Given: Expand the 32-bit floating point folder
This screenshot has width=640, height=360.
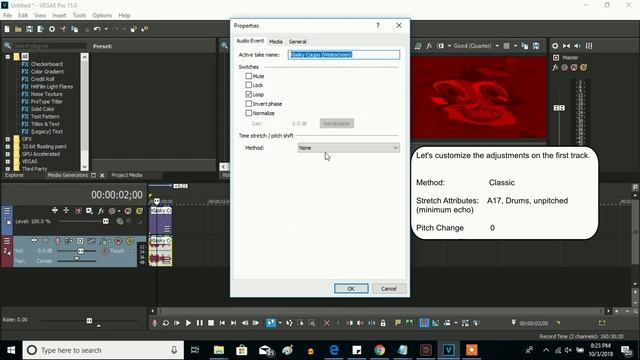Looking at the screenshot, I should [8, 147].
